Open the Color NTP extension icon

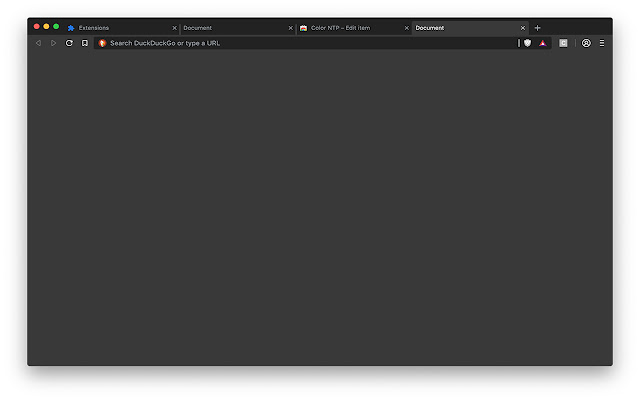(x=563, y=43)
